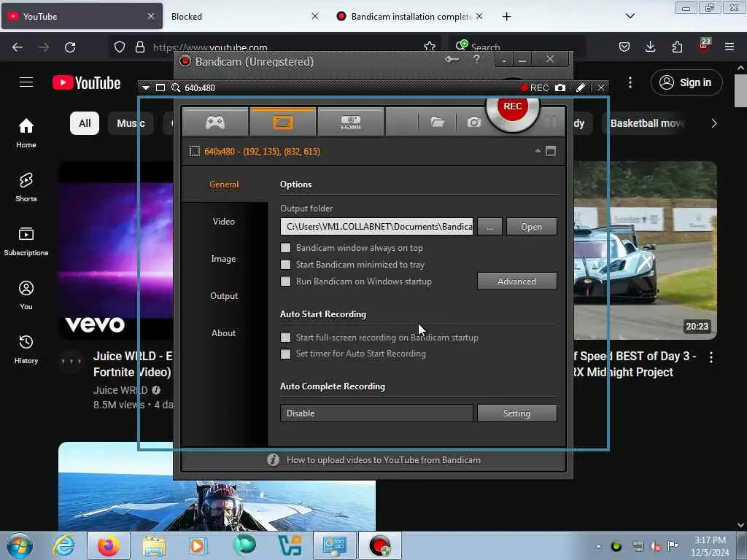The width and height of the screenshot is (747, 560).
Task: Click the fullscreen square icon near the area info
Action: click(551, 151)
